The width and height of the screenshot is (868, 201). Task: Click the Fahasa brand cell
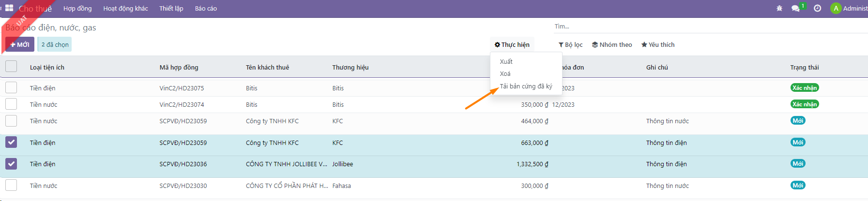(342, 186)
